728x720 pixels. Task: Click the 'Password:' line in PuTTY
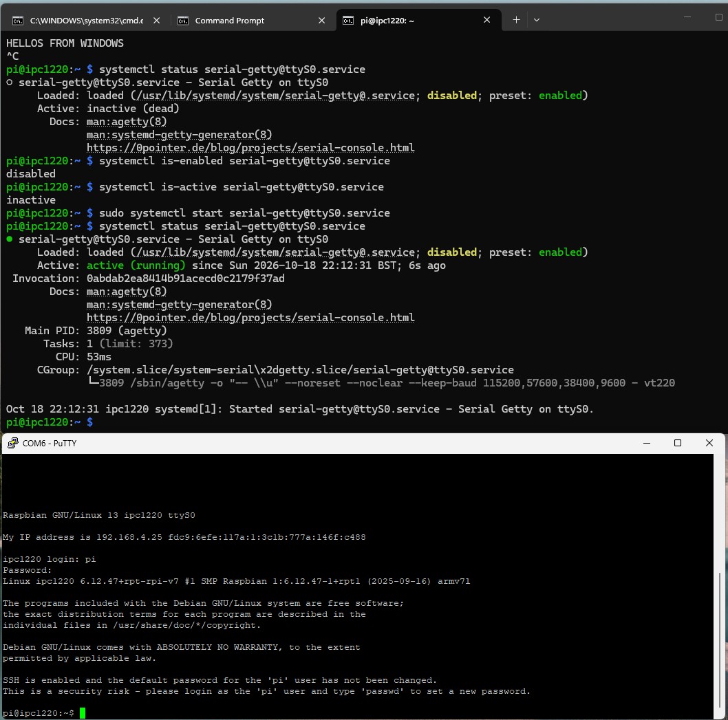click(x=28, y=570)
